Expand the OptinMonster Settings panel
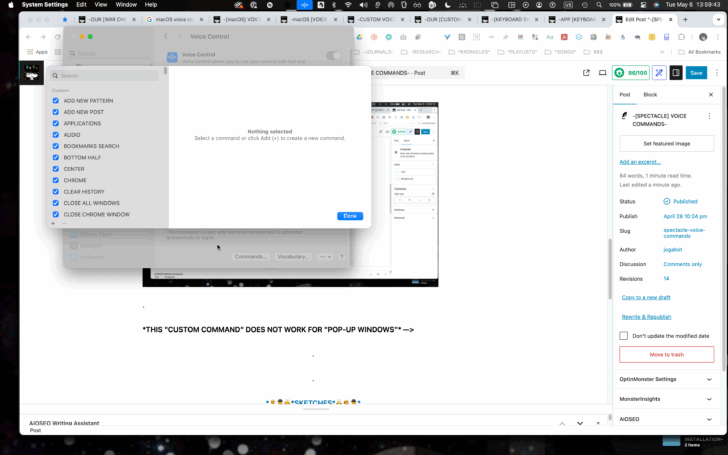Screen dimensions: 728x455 coord(666,379)
